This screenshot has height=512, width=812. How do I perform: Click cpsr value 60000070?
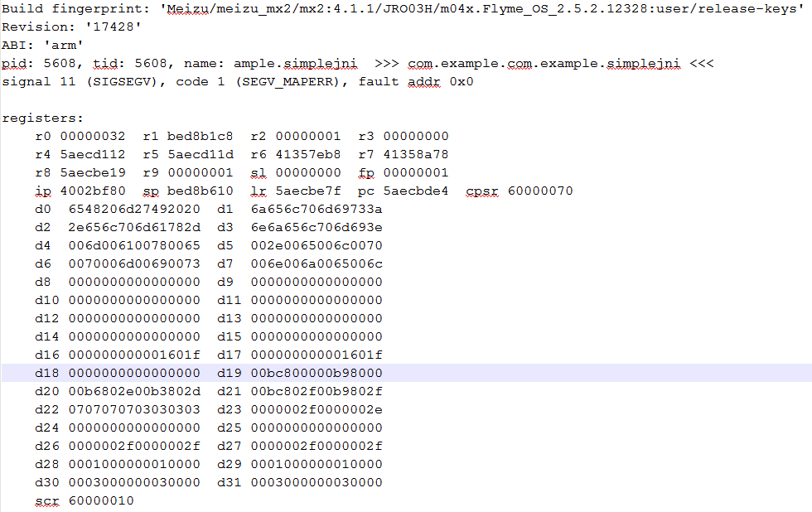coord(540,191)
